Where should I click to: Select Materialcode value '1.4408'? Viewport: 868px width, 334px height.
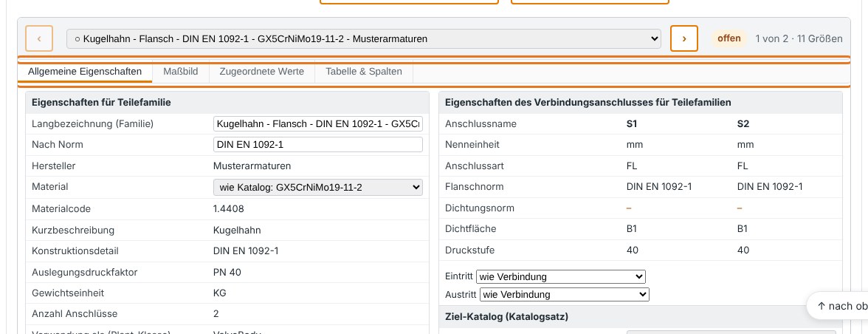click(228, 209)
